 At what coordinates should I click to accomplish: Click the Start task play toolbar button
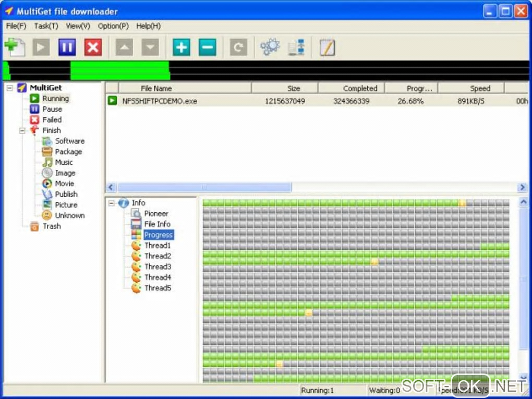point(41,47)
